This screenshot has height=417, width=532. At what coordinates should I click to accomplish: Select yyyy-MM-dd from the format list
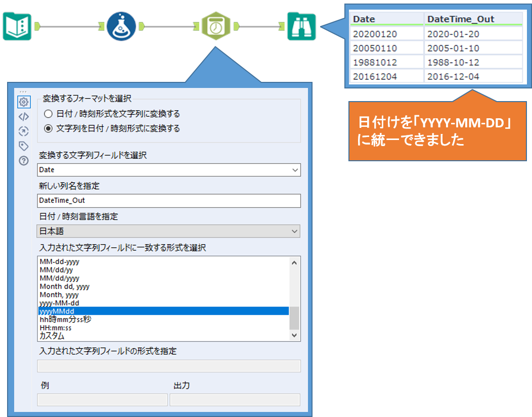(x=61, y=303)
